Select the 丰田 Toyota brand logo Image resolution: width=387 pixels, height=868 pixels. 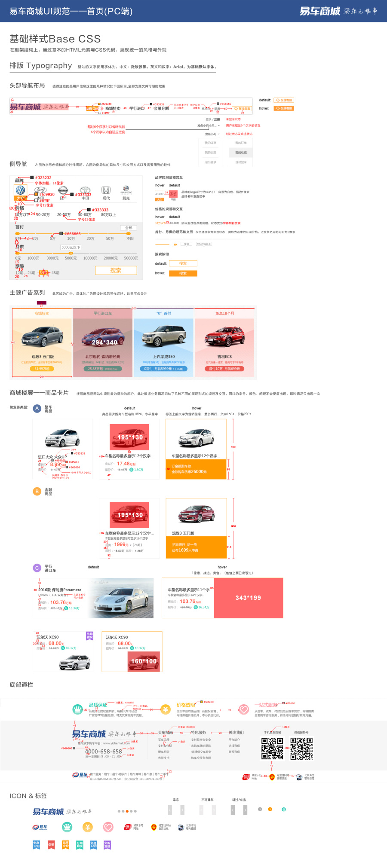point(85,190)
